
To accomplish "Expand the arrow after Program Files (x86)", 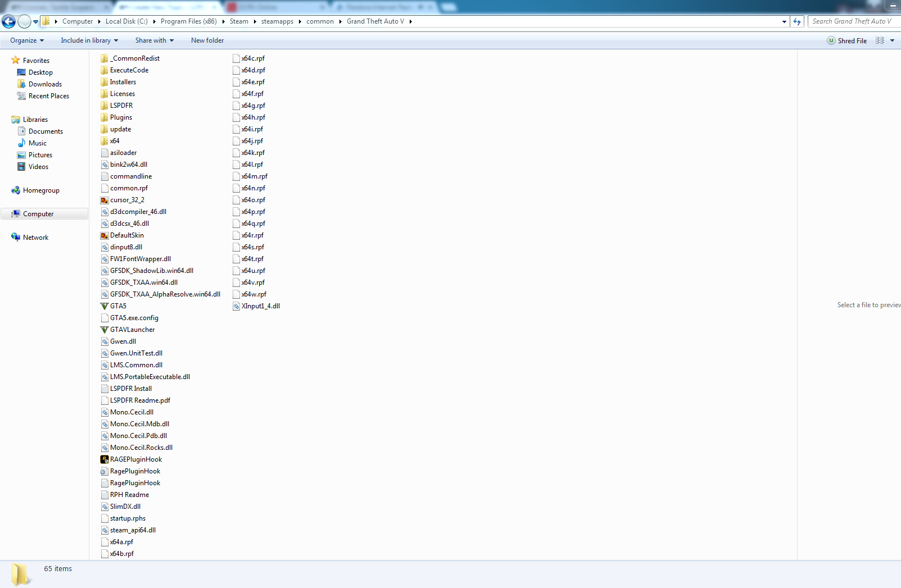I will [x=224, y=21].
